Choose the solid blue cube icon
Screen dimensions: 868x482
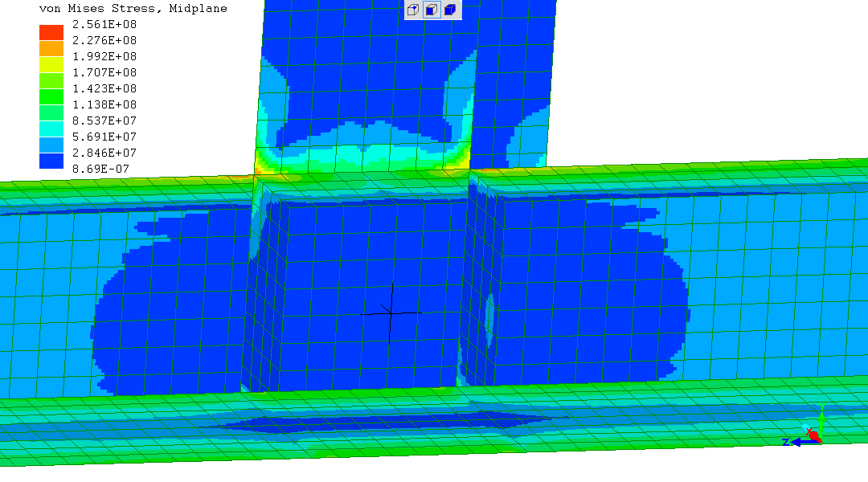coord(450,10)
